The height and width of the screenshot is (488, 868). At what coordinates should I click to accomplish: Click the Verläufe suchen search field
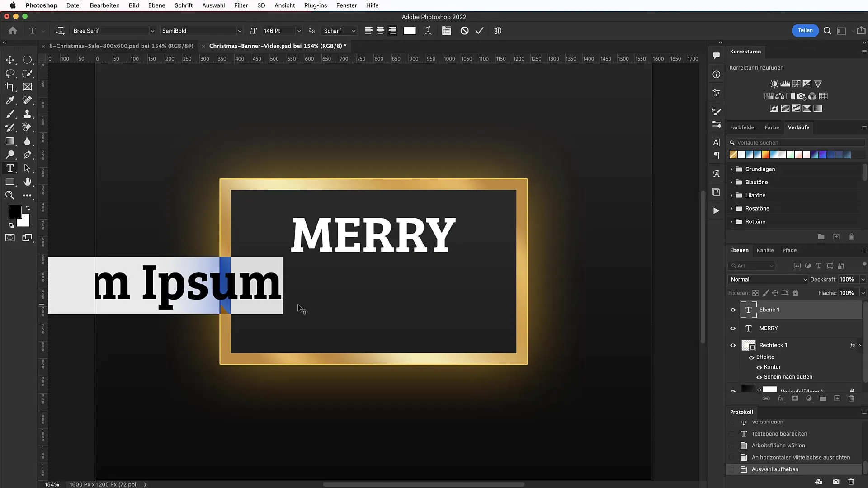[800, 143]
